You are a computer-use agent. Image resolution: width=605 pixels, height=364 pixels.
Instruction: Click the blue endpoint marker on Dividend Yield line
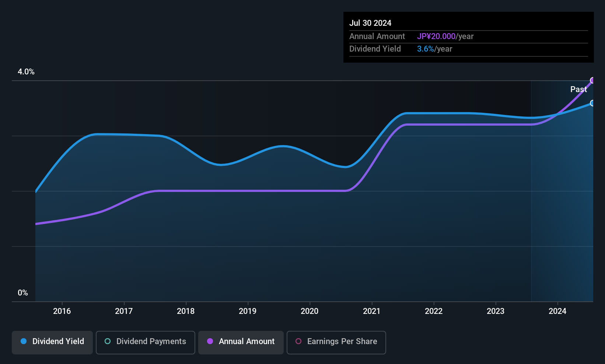pos(592,103)
